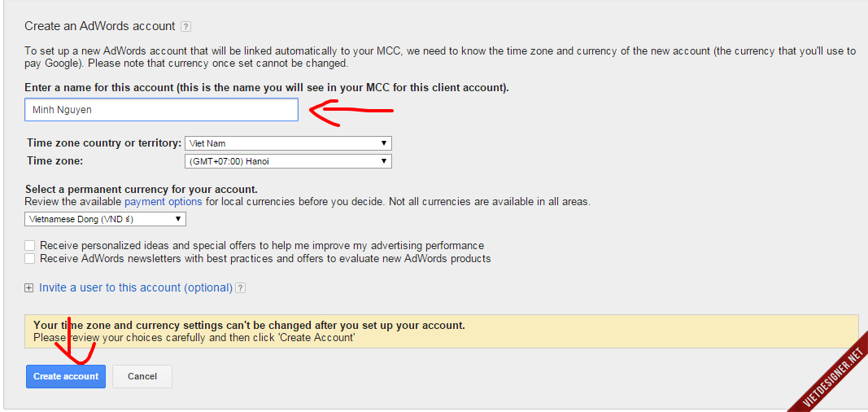The image size is (868, 412).
Task: Click the 'Receive personalized ideas' checkbox label
Action: 262,245
